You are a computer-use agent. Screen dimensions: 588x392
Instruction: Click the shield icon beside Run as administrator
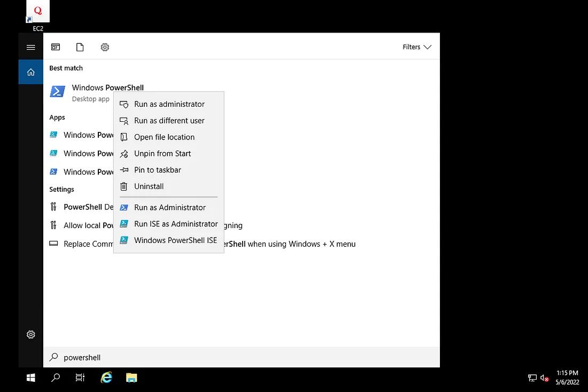pyautogui.click(x=124, y=105)
